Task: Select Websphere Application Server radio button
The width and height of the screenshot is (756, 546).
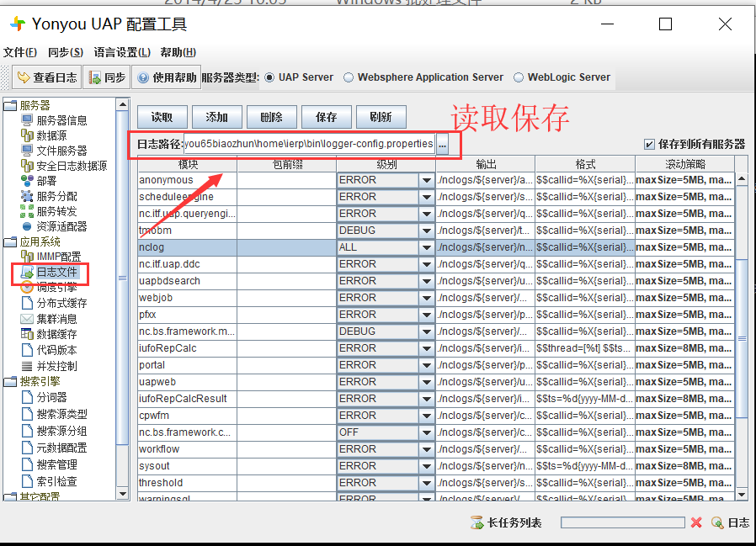Action: 348,77
